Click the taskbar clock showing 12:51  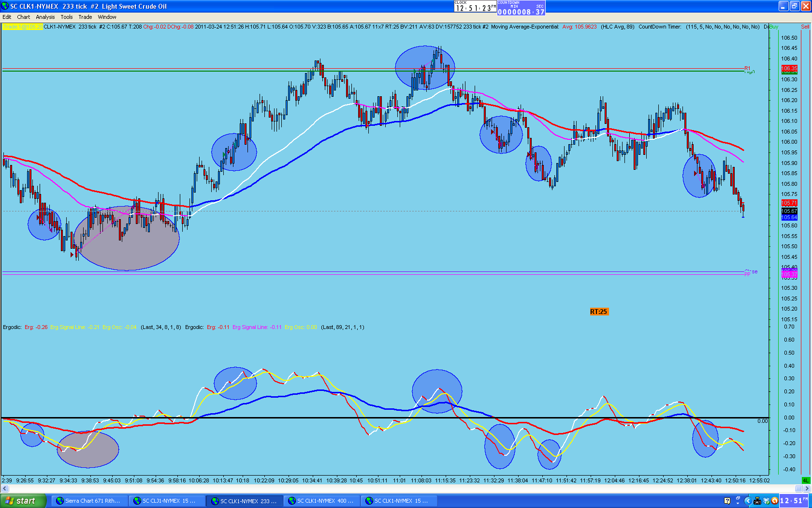(794, 501)
